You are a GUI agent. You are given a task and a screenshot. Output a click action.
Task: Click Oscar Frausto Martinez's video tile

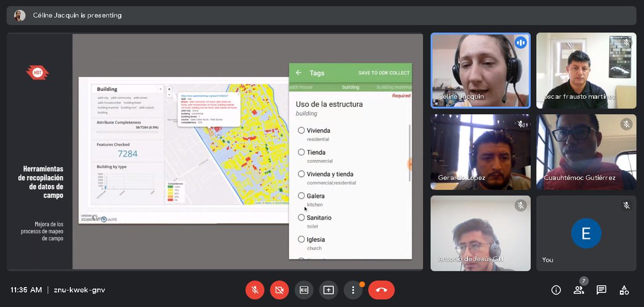tap(586, 70)
